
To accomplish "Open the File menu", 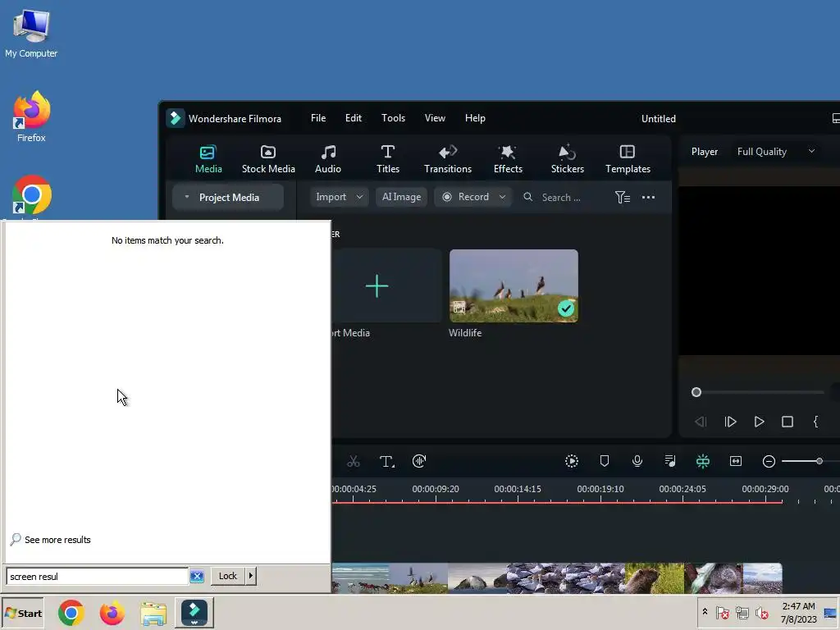I will [x=318, y=118].
